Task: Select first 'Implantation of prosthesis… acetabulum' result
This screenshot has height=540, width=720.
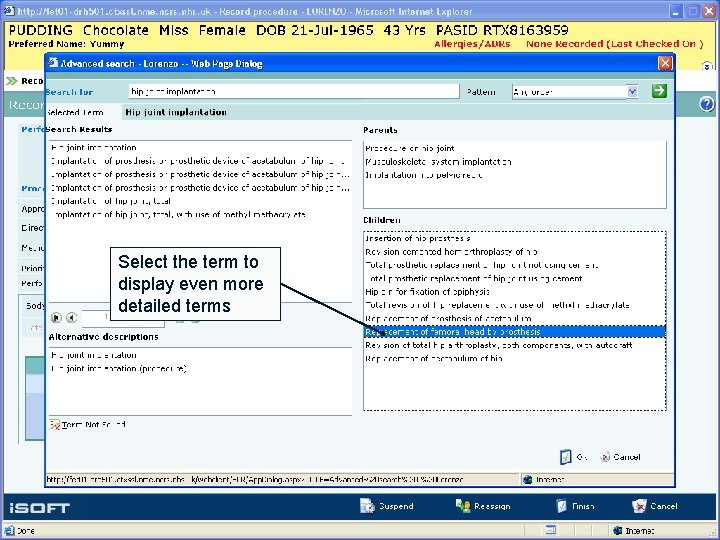Action: (x=197, y=161)
